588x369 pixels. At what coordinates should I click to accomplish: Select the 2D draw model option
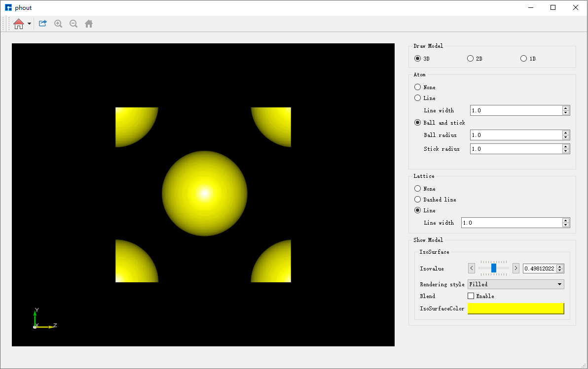pyautogui.click(x=470, y=59)
